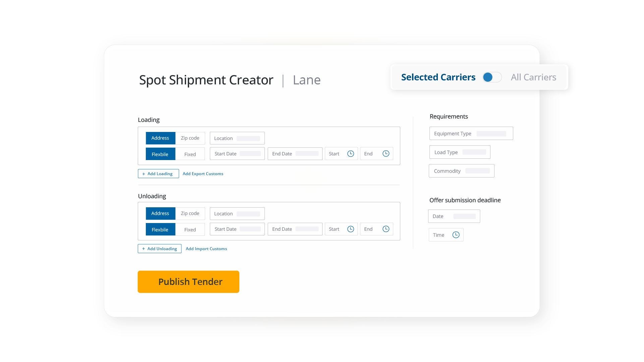Open the clock picker for unloading End time
This screenshot has width=644, height=362.
click(386, 229)
